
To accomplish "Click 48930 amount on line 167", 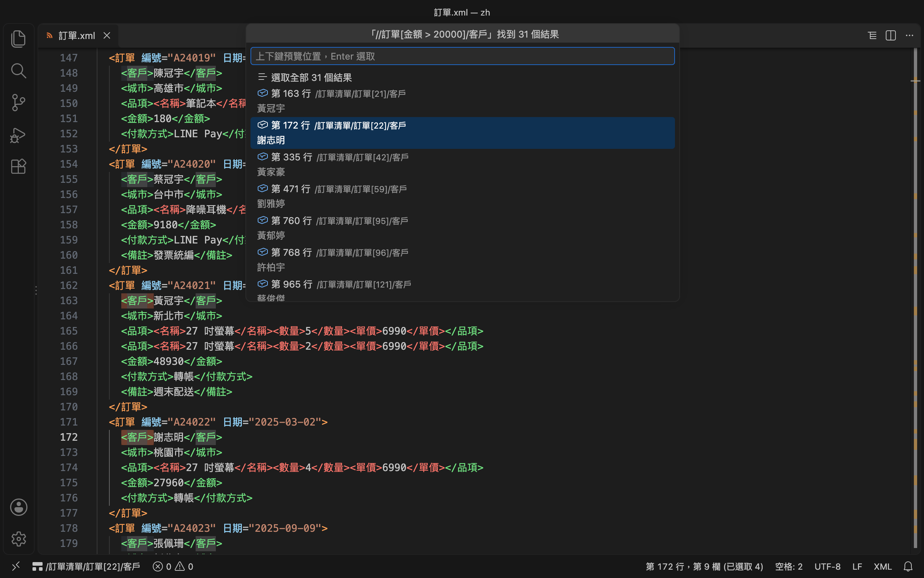I will pyautogui.click(x=169, y=361).
